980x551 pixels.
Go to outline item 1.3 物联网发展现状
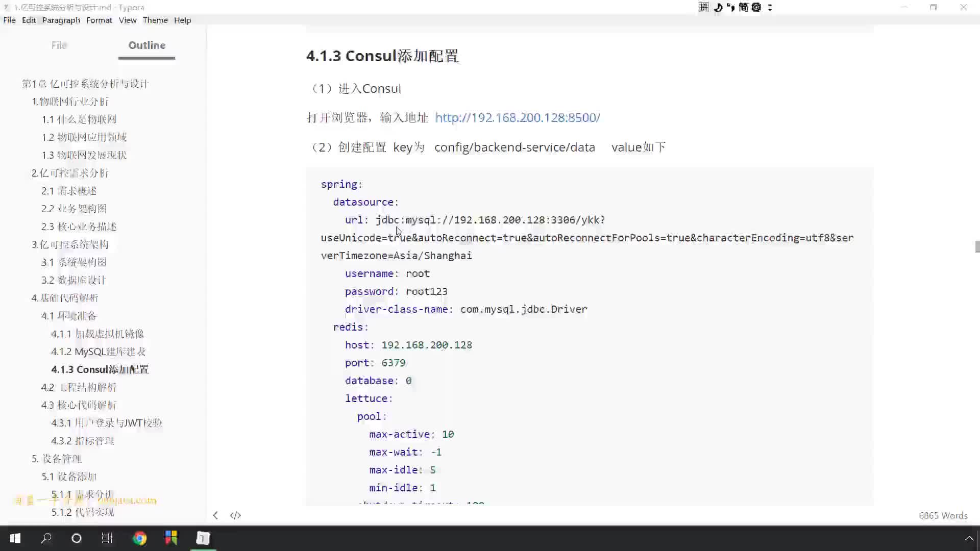click(x=84, y=155)
